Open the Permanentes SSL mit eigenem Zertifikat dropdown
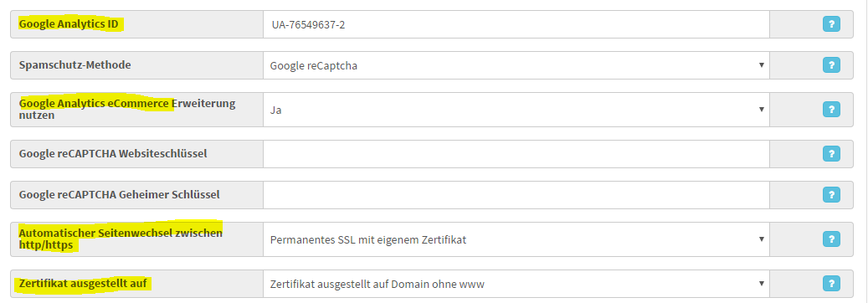The width and height of the screenshot is (868, 303). (516, 239)
